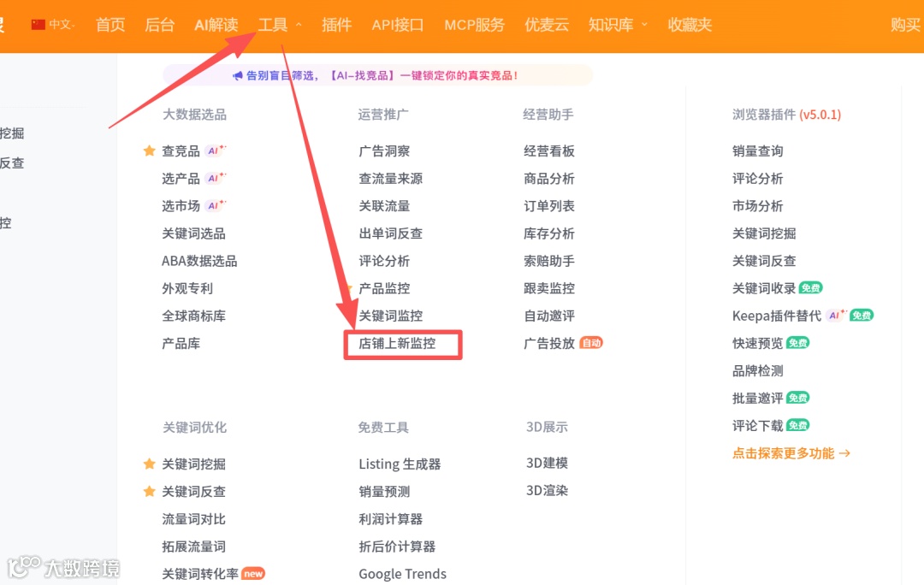Click the AI badge beside Keepa插件替代
The width and height of the screenshot is (924, 585).
coord(836,316)
